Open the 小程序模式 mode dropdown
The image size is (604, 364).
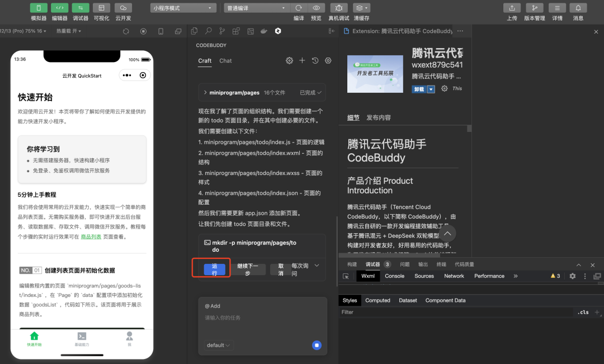(x=182, y=8)
